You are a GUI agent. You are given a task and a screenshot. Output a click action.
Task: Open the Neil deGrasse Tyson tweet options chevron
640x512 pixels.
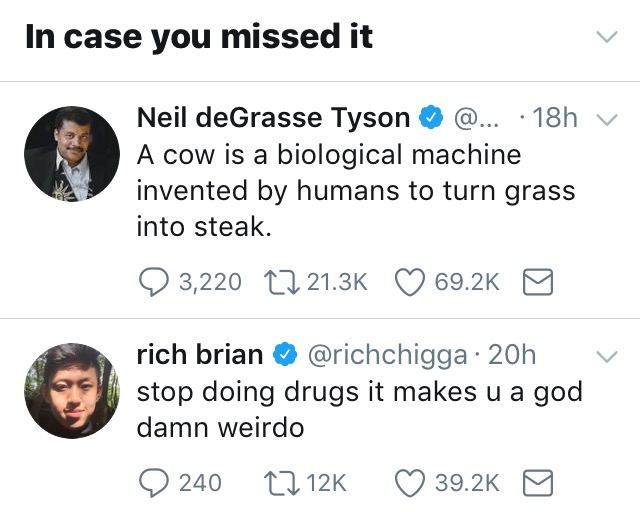coord(606,119)
